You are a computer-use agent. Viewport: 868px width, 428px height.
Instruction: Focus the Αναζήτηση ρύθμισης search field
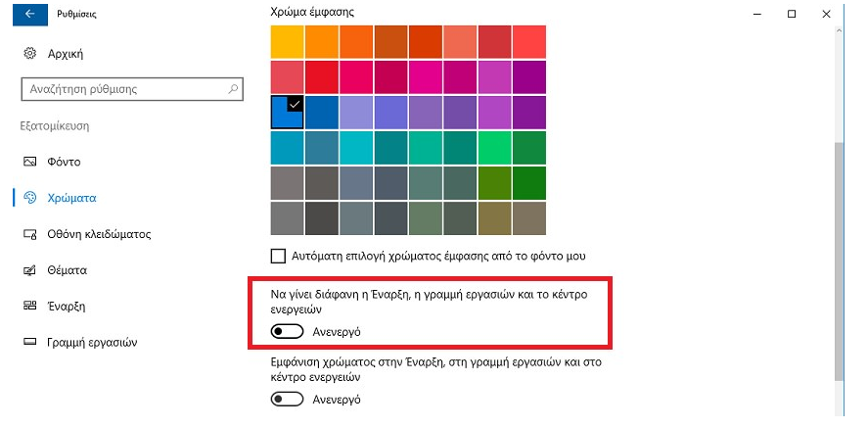click(x=122, y=89)
